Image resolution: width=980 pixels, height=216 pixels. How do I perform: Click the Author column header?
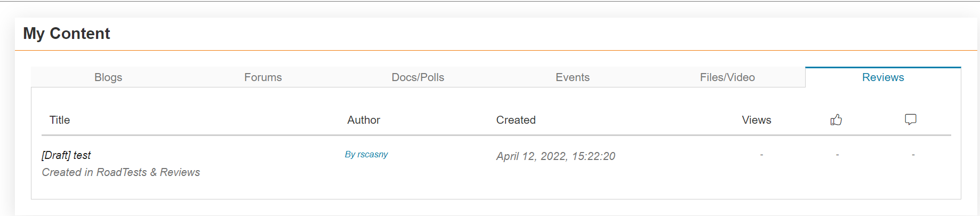(364, 120)
